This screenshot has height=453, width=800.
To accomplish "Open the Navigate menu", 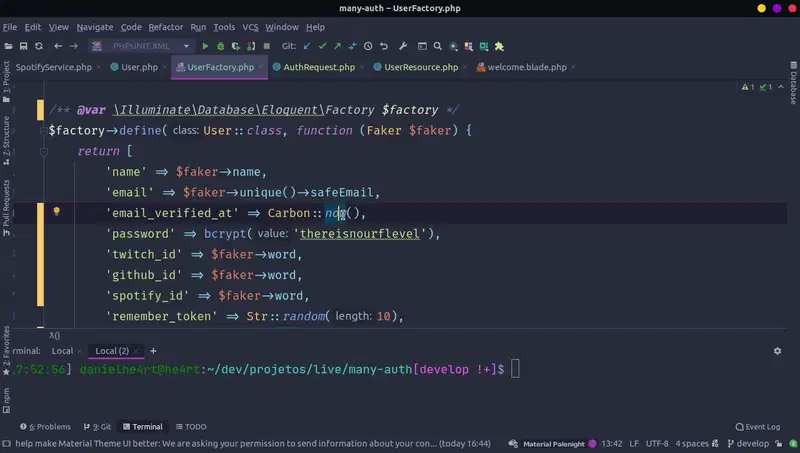I will (x=95, y=27).
